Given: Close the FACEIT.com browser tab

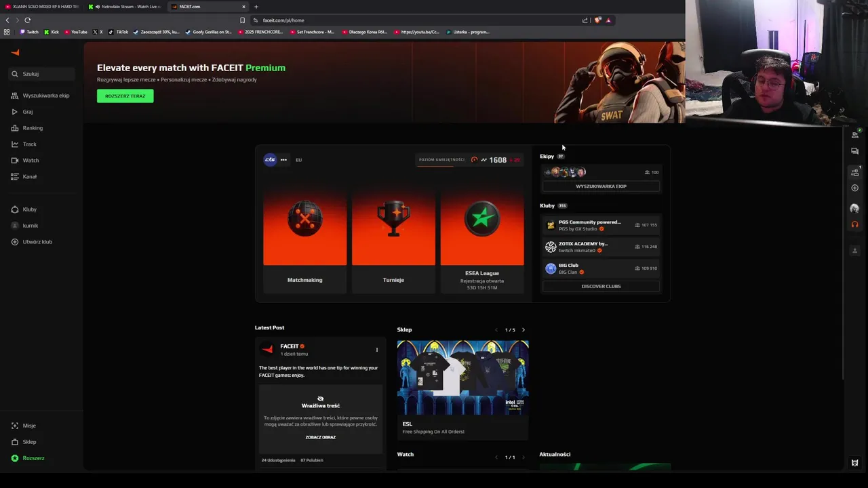Looking at the screenshot, I should (x=243, y=7).
